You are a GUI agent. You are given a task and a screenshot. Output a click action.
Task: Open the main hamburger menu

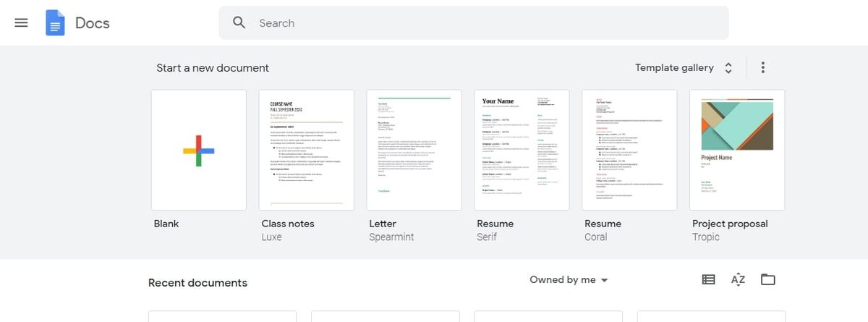(21, 23)
